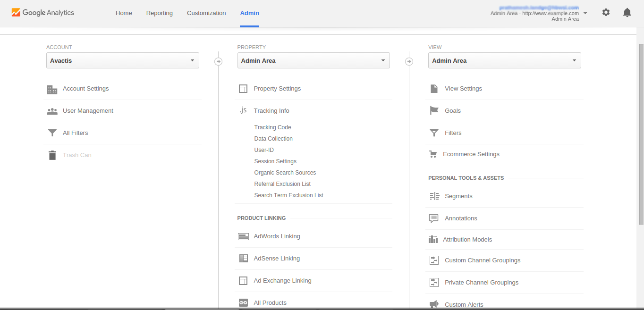Click the AdWords Linking icon
The height and width of the screenshot is (310, 644).
(243, 236)
